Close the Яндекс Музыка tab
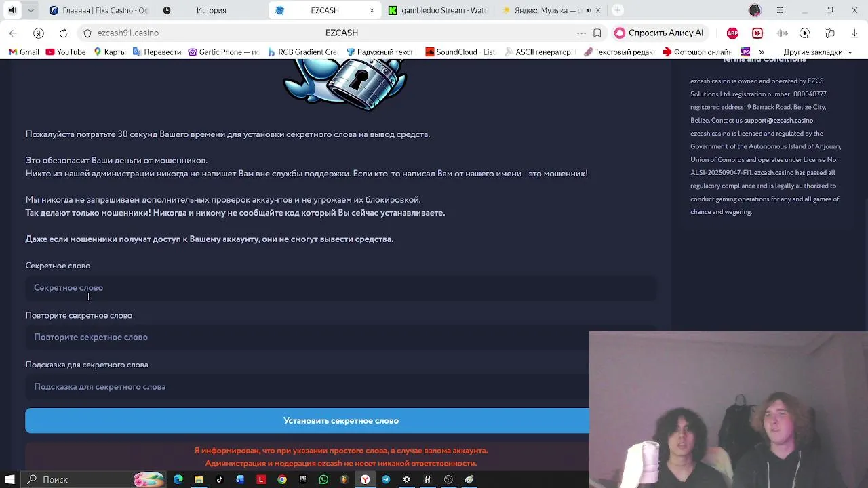Viewport: 868px width, 488px height. pos(597,10)
